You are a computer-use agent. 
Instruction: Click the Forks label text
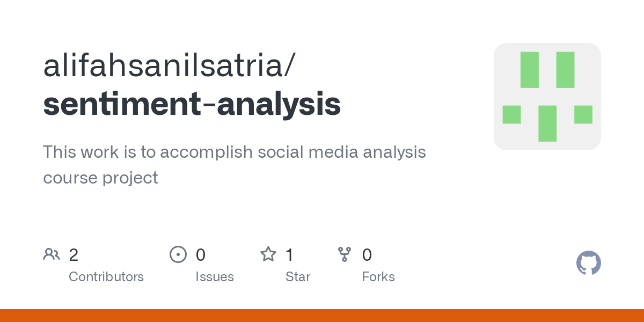click(x=378, y=277)
